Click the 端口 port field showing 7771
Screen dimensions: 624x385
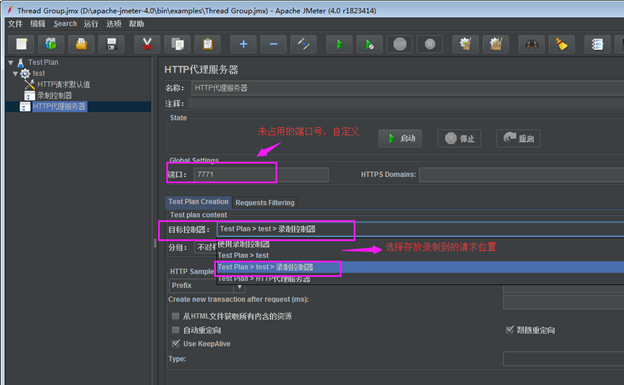coord(261,174)
